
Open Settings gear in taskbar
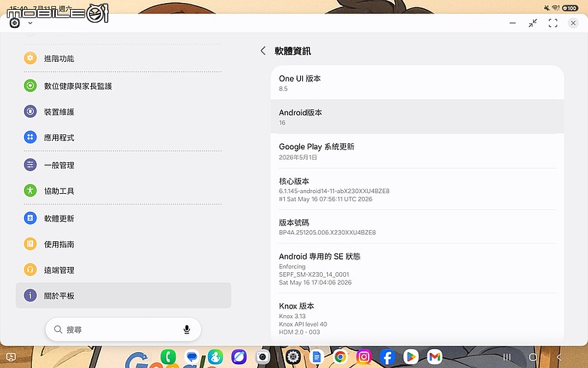pyautogui.click(x=293, y=357)
